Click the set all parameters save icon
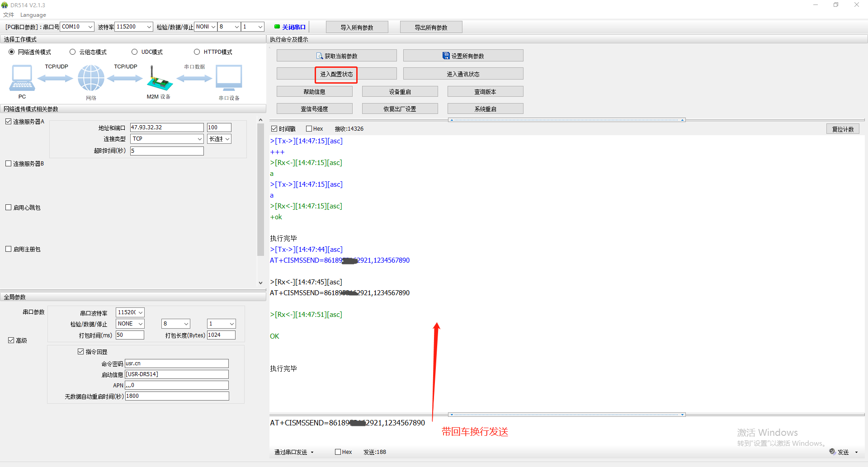868x467 pixels. pos(446,56)
